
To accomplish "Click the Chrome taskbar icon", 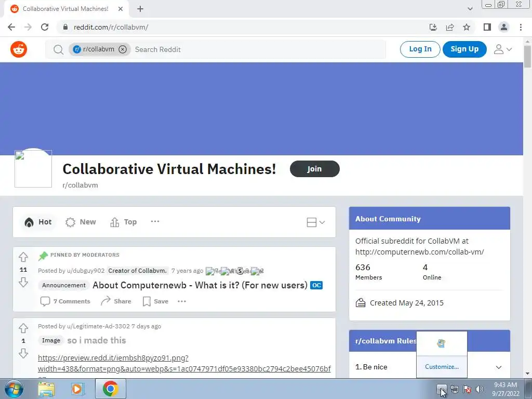I will (x=111, y=389).
